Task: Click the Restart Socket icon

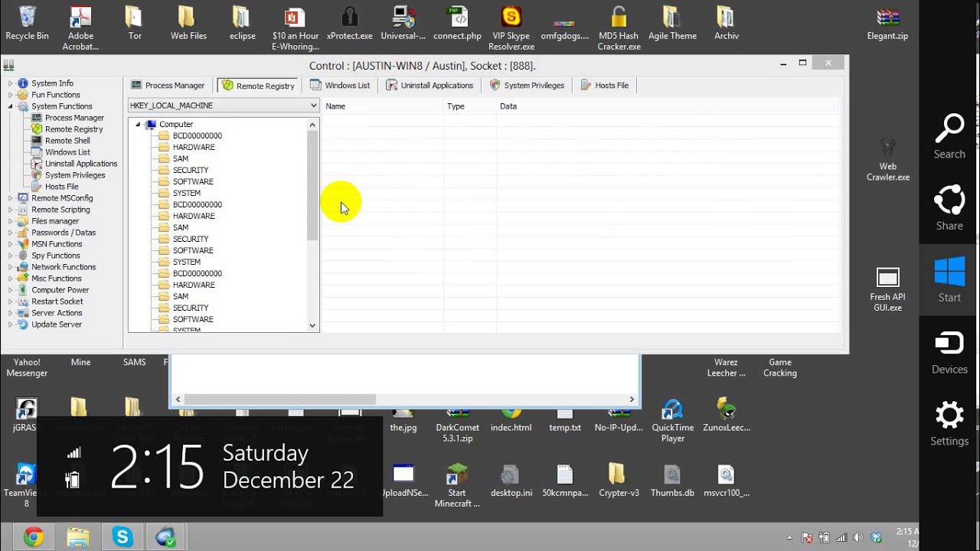Action: click(x=23, y=302)
